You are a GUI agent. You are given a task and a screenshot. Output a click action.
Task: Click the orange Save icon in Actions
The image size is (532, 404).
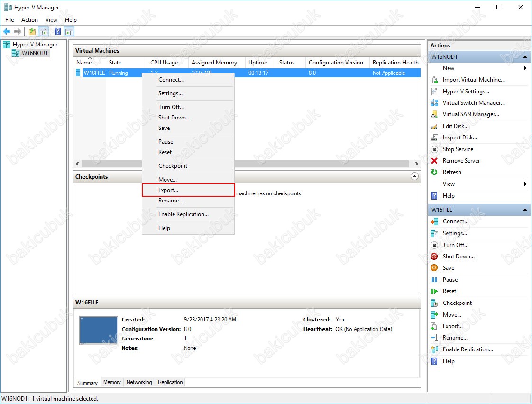click(x=434, y=267)
